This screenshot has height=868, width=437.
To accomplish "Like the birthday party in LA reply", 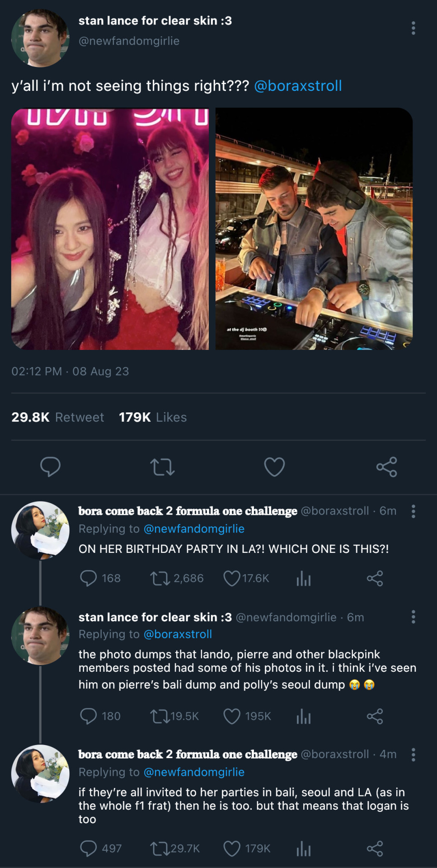I will tap(232, 578).
